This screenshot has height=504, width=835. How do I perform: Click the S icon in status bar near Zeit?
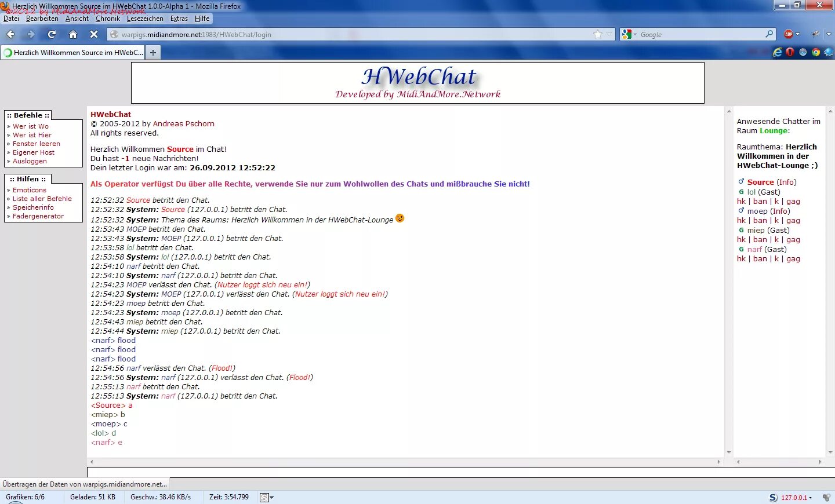click(264, 497)
